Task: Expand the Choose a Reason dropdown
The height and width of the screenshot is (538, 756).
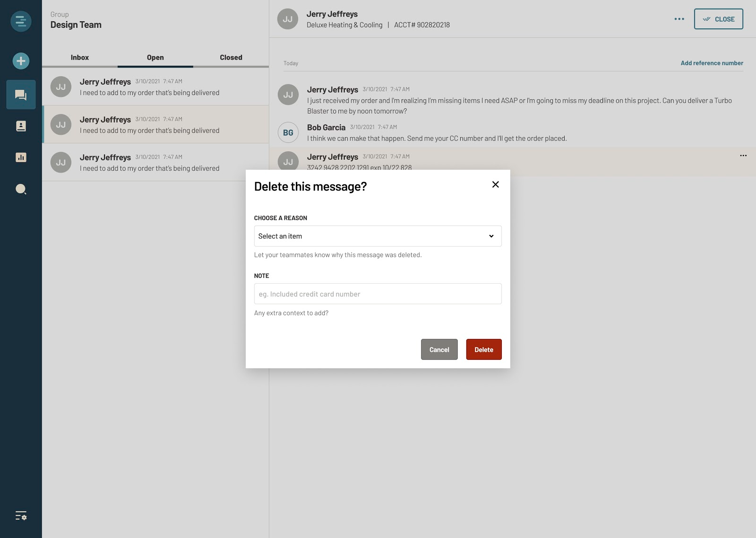Action: pyautogui.click(x=378, y=236)
